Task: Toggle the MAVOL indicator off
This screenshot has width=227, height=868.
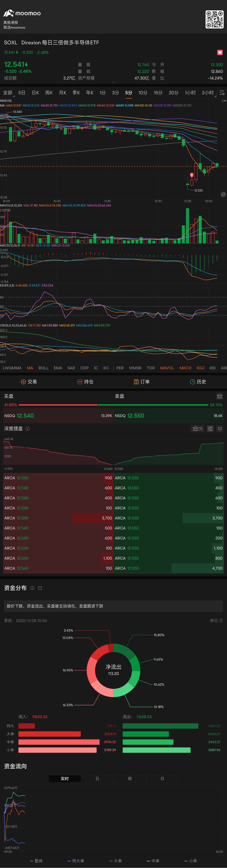Action: click(167, 368)
